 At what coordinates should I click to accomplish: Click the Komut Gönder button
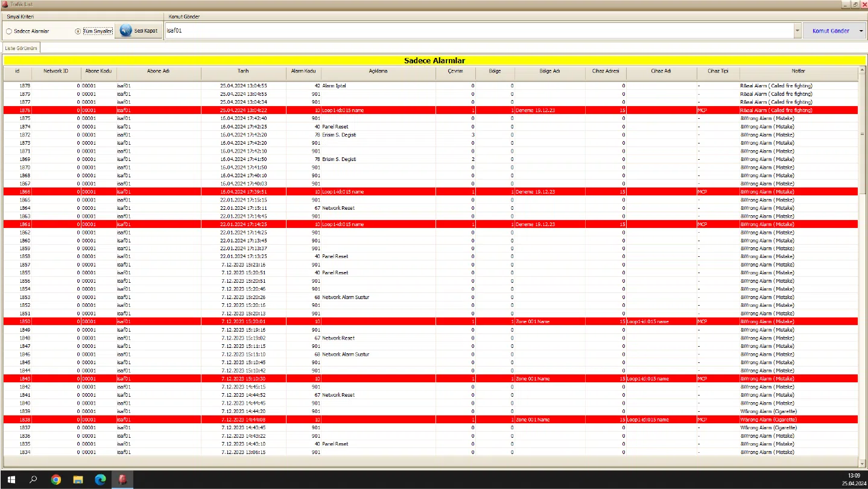830,31
